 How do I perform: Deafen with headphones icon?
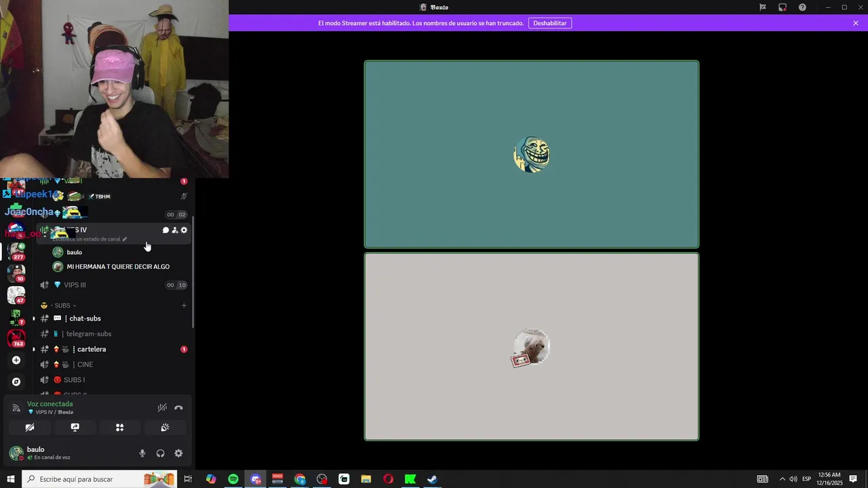[x=161, y=453]
